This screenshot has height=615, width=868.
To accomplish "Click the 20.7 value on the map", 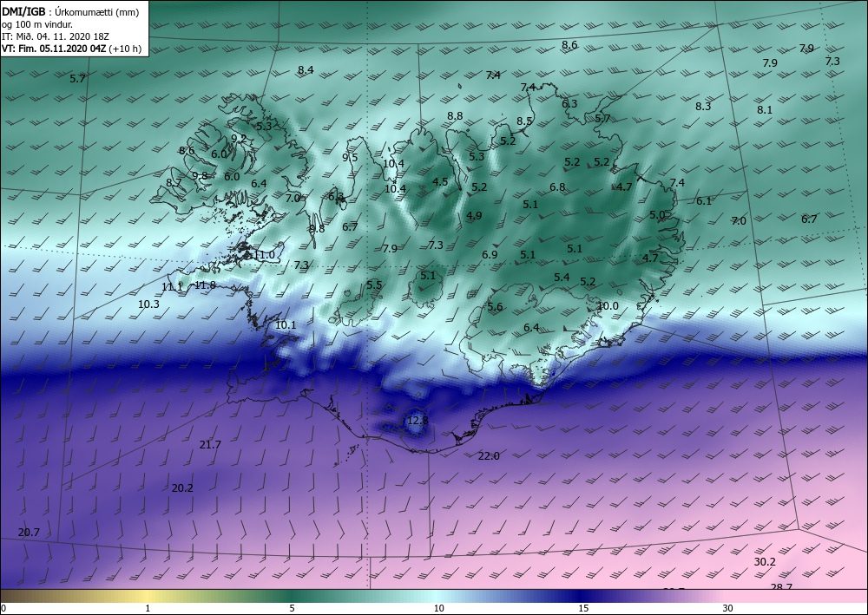I will pyautogui.click(x=29, y=532).
